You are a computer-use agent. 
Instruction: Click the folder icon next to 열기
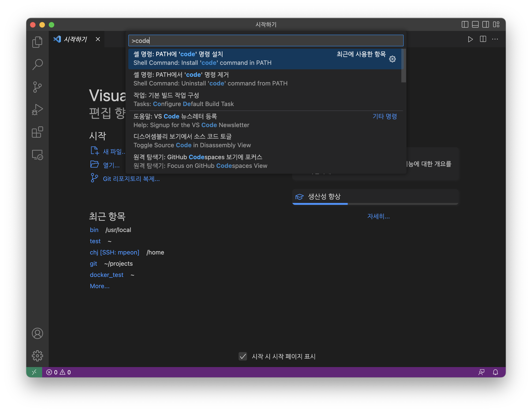[95, 164]
